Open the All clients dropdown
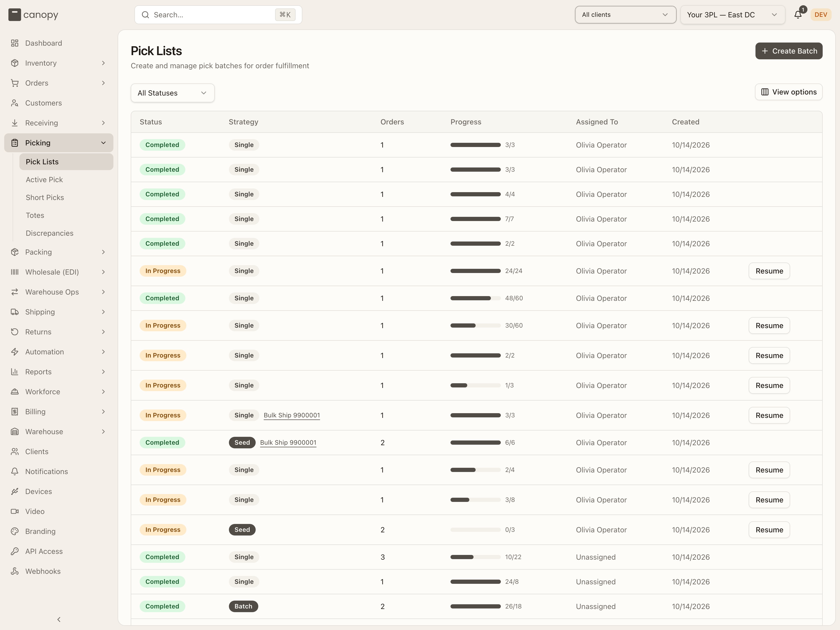Screen dimensions: 840x630 coord(625,15)
